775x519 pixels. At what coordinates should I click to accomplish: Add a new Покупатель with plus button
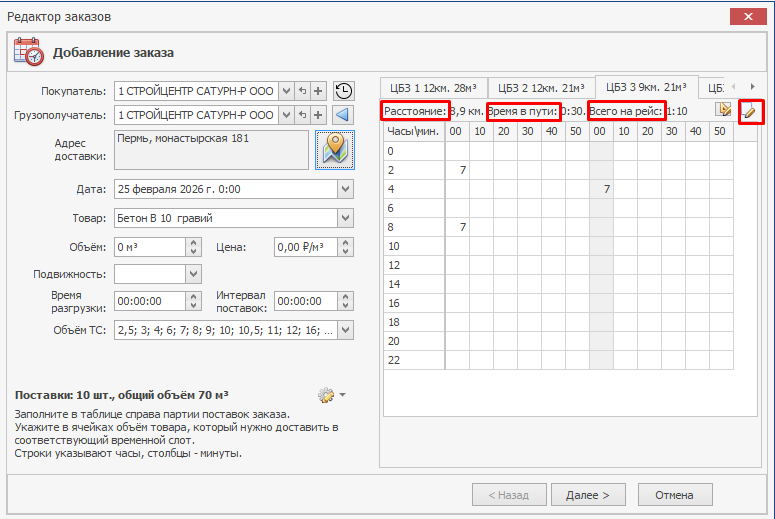tap(318, 90)
